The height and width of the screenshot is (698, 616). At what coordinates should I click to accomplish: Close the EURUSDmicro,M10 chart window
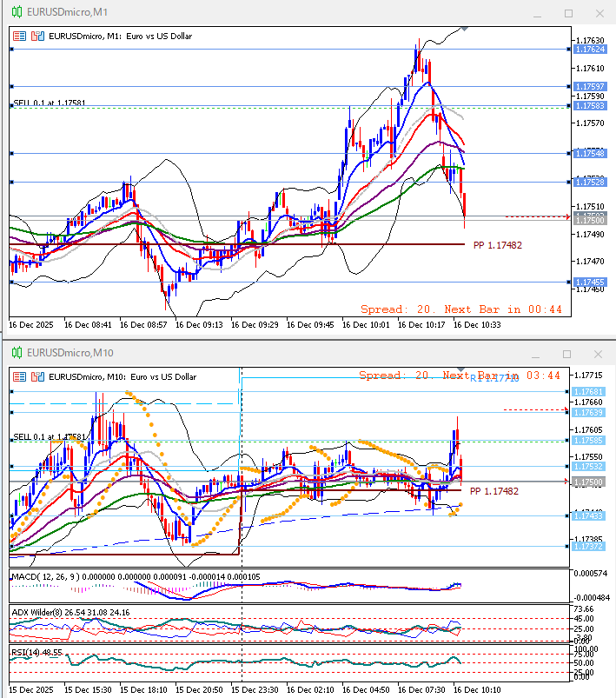(597, 354)
